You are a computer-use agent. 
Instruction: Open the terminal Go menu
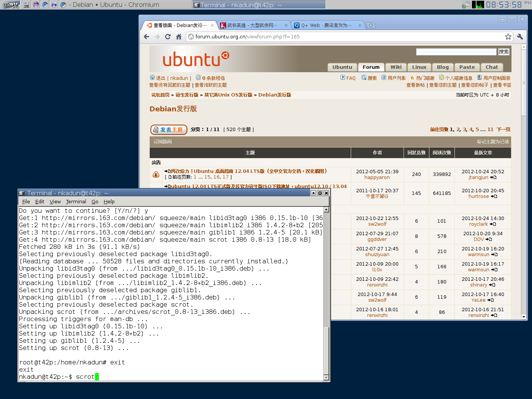tap(95, 202)
